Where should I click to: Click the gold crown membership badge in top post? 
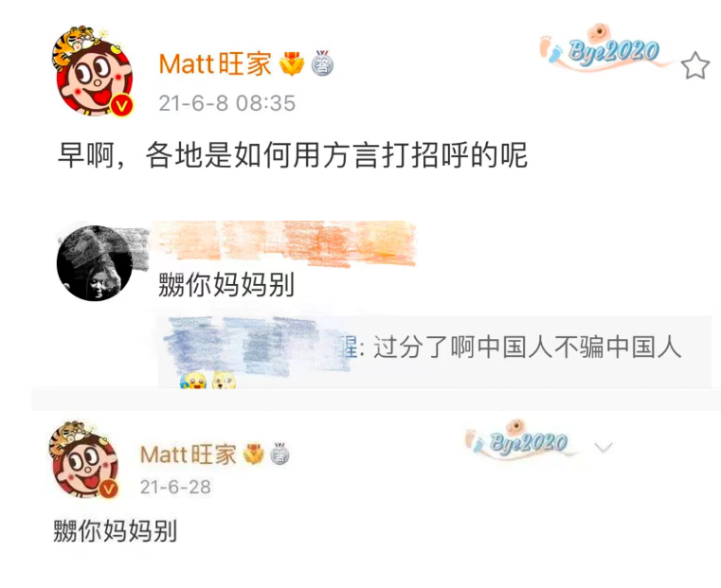click(292, 63)
